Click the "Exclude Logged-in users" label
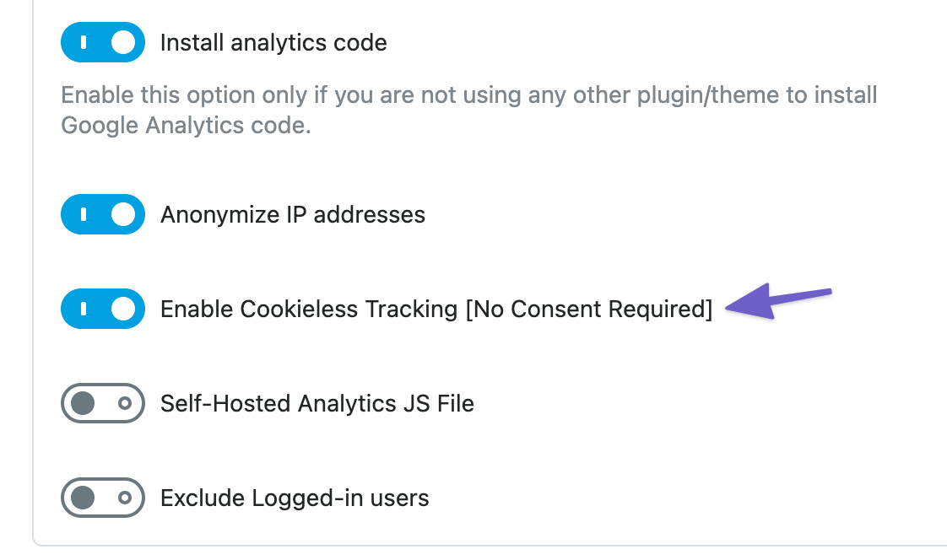Image resolution: width=947 pixels, height=560 pixels. [295, 498]
